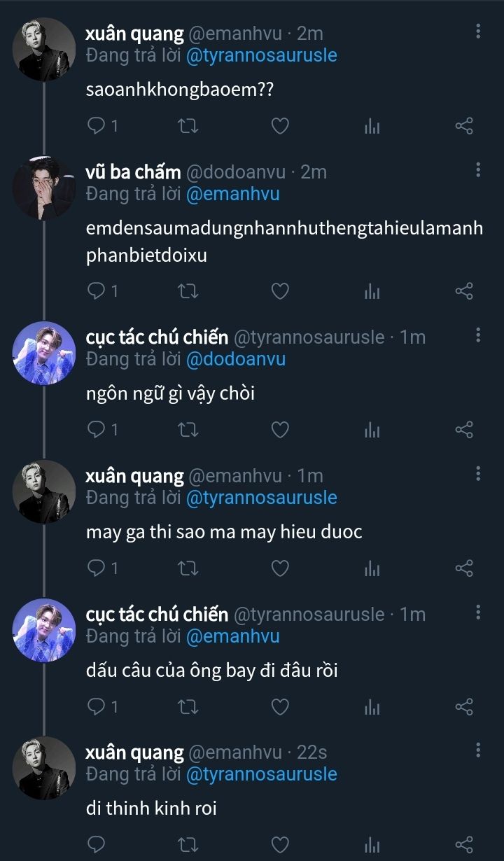
Task: View analytics of "may ga thi sao" tweet
Action: [372, 568]
